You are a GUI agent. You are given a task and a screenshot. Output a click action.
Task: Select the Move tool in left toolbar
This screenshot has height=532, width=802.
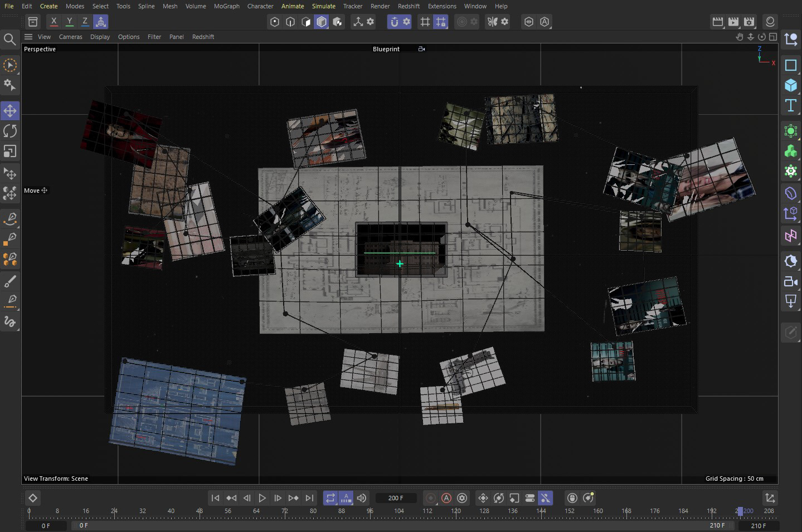click(10, 111)
